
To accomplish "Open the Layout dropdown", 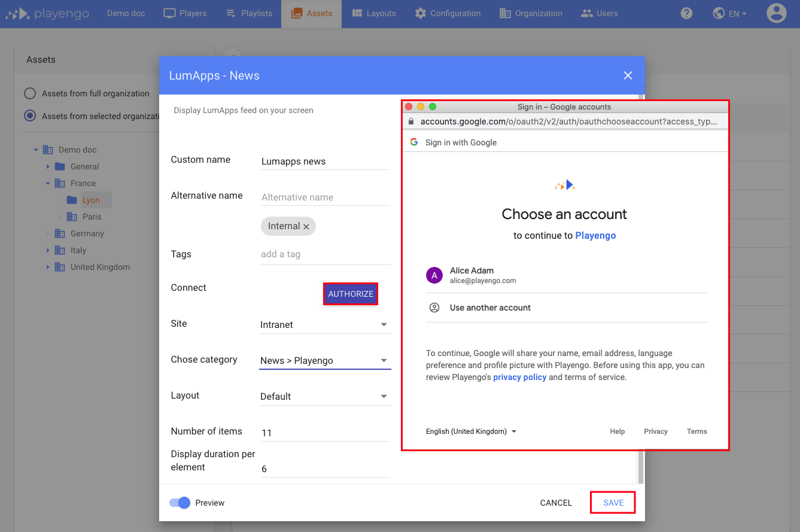I will point(326,397).
